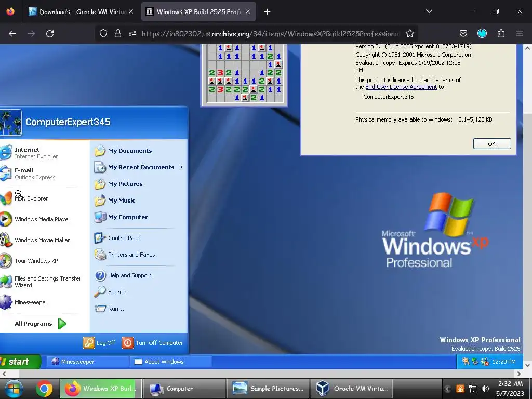Switch to Minesweeper in the XP taskbar
This screenshot has width=532, height=399.
pyautogui.click(x=87, y=362)
